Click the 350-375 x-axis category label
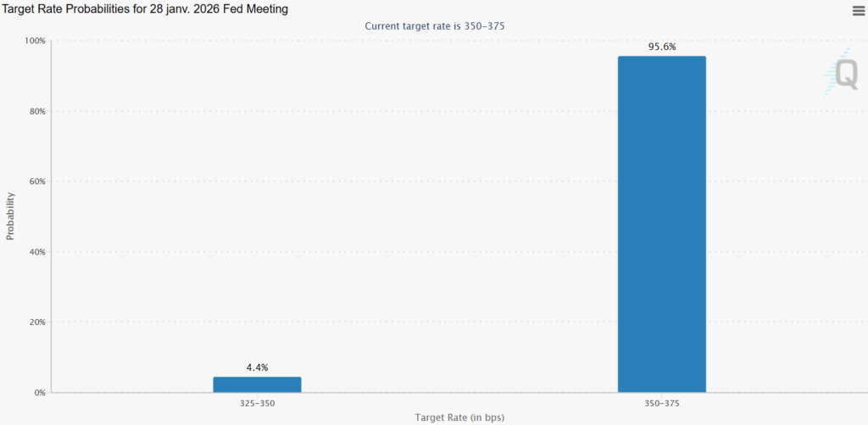The width and height of the screenshot is (868, 425). coord(661,403)
